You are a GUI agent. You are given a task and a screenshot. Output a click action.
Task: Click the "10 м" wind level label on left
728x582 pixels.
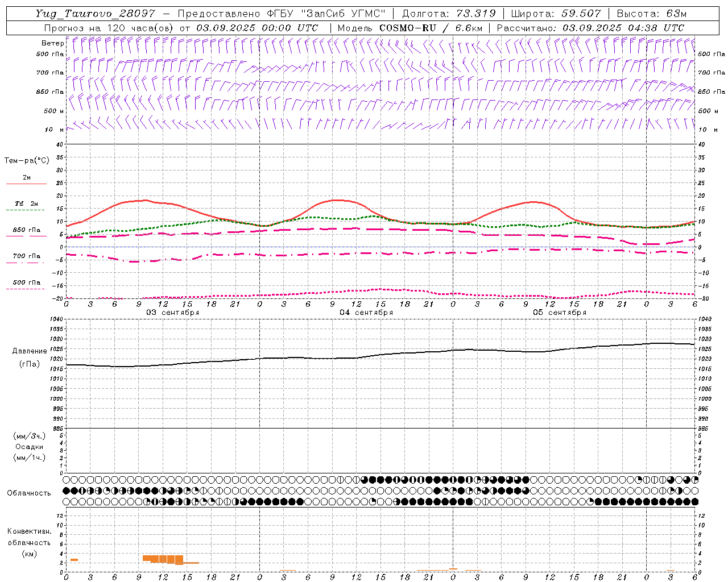(54, 130)
